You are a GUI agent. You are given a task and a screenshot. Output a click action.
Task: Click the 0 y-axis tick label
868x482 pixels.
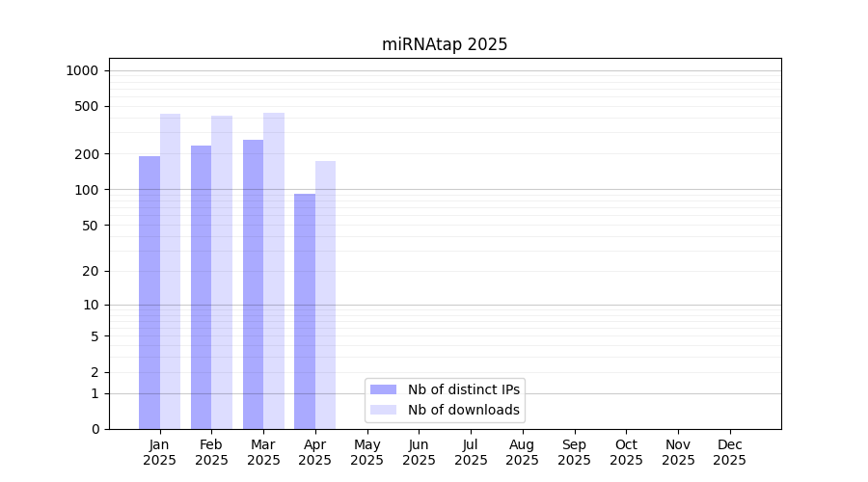click(95, 429)
